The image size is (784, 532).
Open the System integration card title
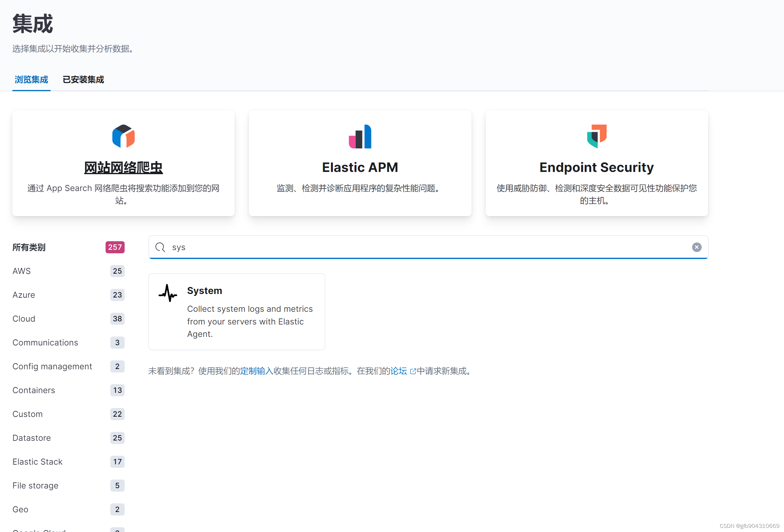coord(204,290)
